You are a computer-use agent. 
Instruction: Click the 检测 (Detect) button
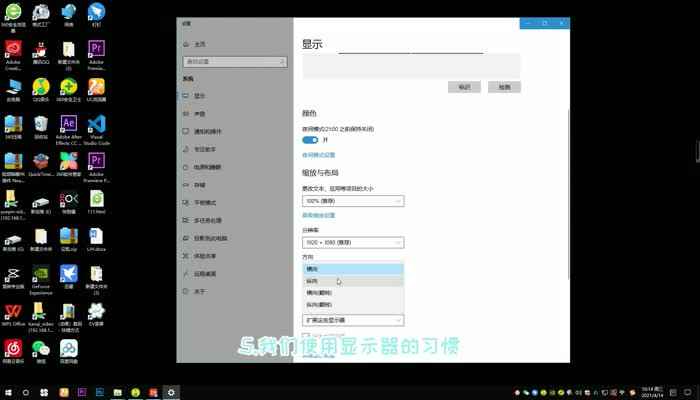505,87
